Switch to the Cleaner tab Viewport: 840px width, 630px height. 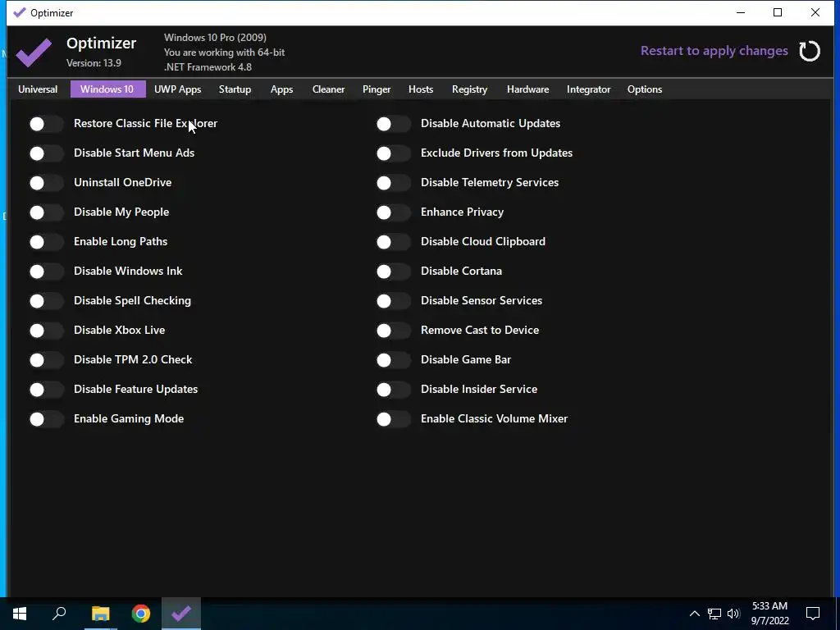click(x=328, y=89)
